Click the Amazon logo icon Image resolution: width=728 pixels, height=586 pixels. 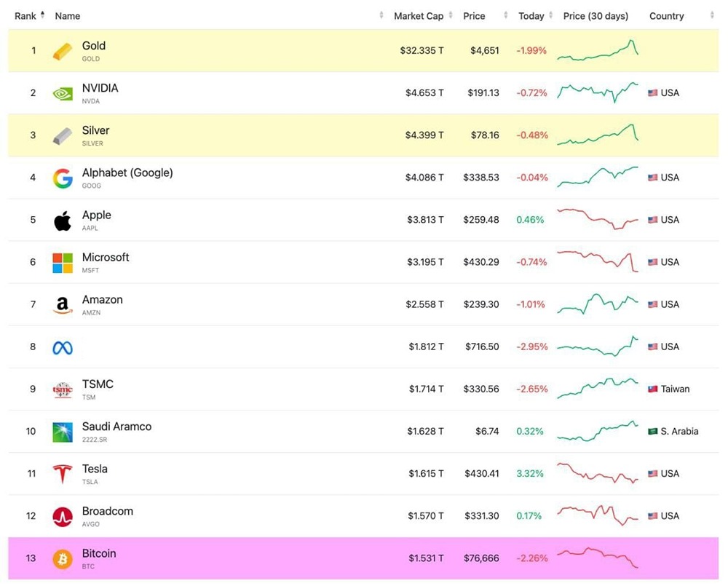click(63, 304)
